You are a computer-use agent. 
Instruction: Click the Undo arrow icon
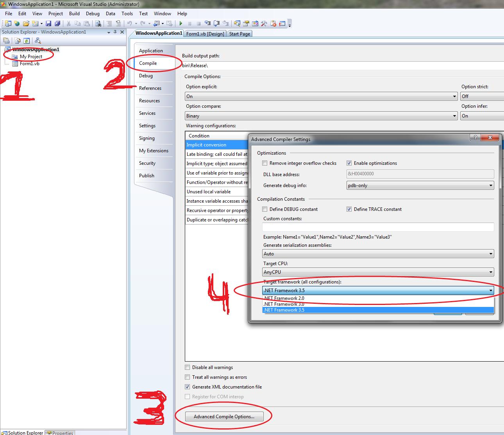[x=130, y=23]
